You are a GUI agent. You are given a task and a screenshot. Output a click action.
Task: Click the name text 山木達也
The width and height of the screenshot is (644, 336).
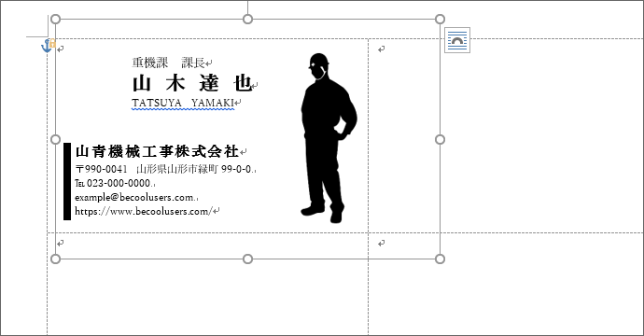point(192,83)
